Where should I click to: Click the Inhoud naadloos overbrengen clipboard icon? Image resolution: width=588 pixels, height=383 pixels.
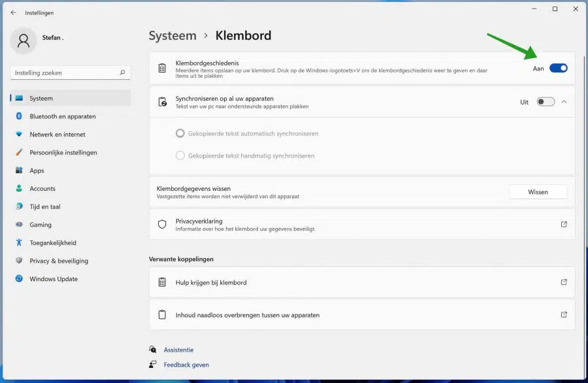tap(162, 314)
